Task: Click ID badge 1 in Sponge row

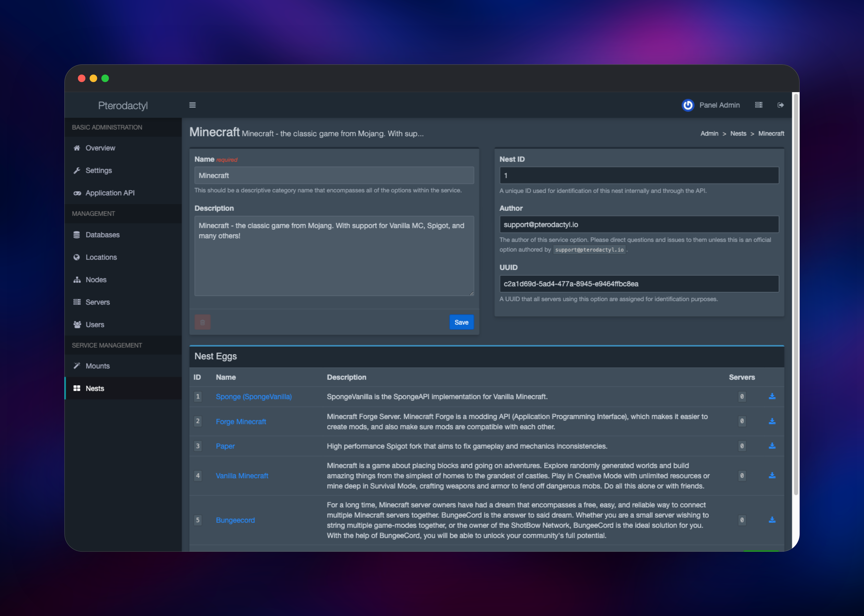Action: point(198,396)
